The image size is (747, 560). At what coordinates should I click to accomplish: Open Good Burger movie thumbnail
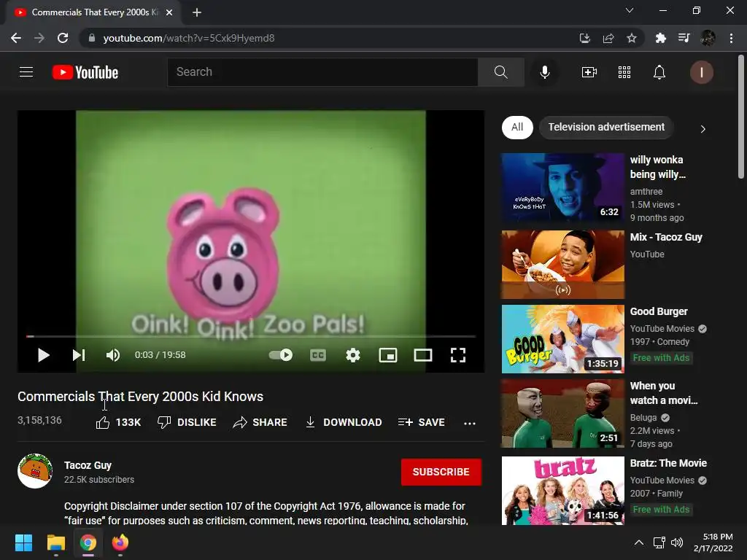coord(562,339)
